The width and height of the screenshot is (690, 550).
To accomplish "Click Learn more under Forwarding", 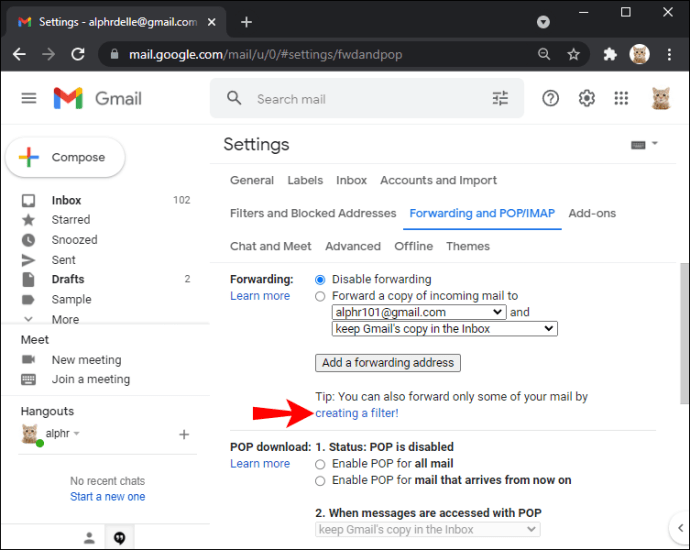I will 260,296.
